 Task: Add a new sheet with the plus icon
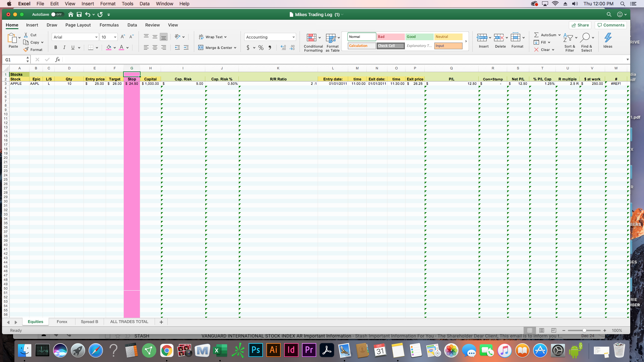pyautogui.click(x=161, y=322)
